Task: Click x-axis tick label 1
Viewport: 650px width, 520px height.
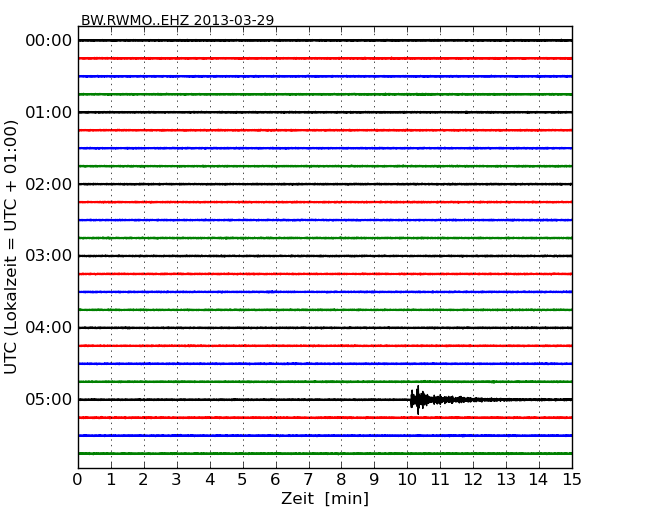Action: [x=111, y=480]
